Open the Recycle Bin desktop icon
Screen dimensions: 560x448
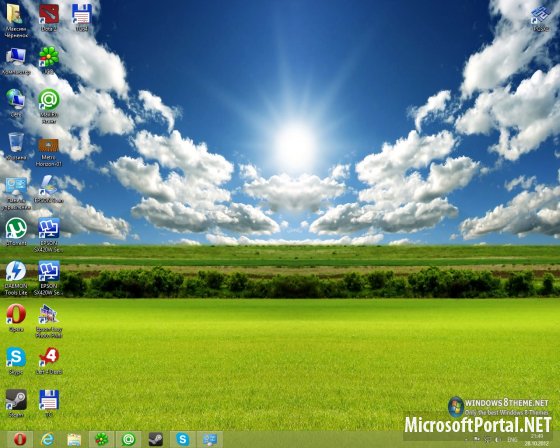click(16, 146)
